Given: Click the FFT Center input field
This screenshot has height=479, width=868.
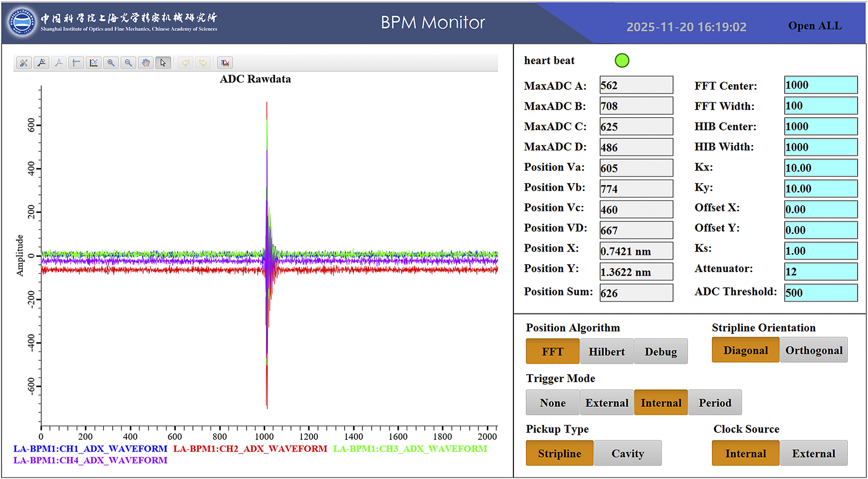Looking at the screenshot, I should pyautogui.click(x=820, y=85).
